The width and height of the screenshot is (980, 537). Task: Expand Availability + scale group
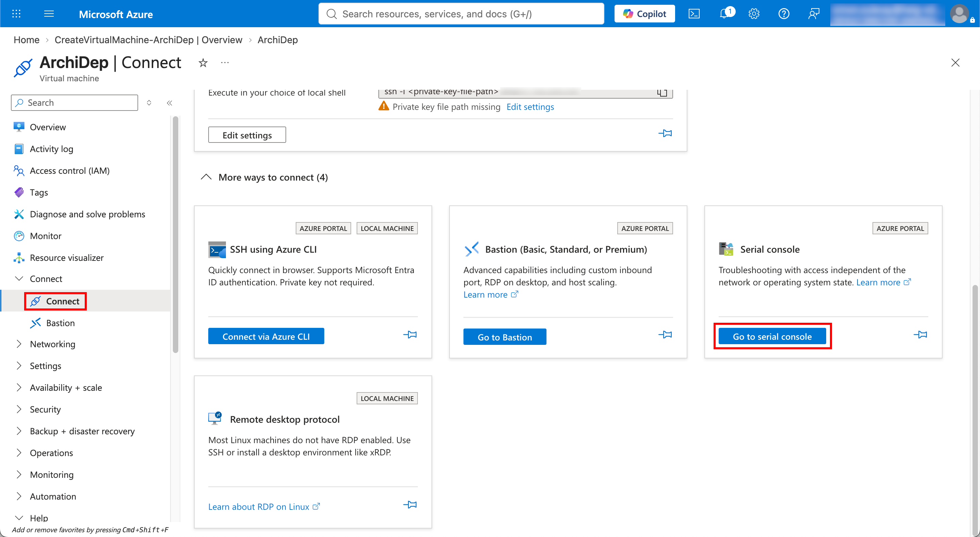coord(19,387)
